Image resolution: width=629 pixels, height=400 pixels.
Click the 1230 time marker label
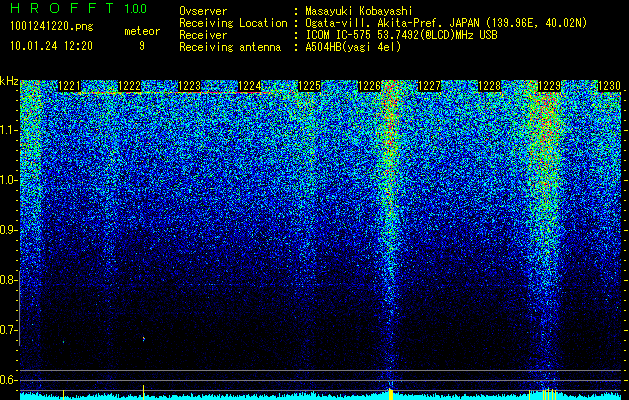tap(609, 86)
